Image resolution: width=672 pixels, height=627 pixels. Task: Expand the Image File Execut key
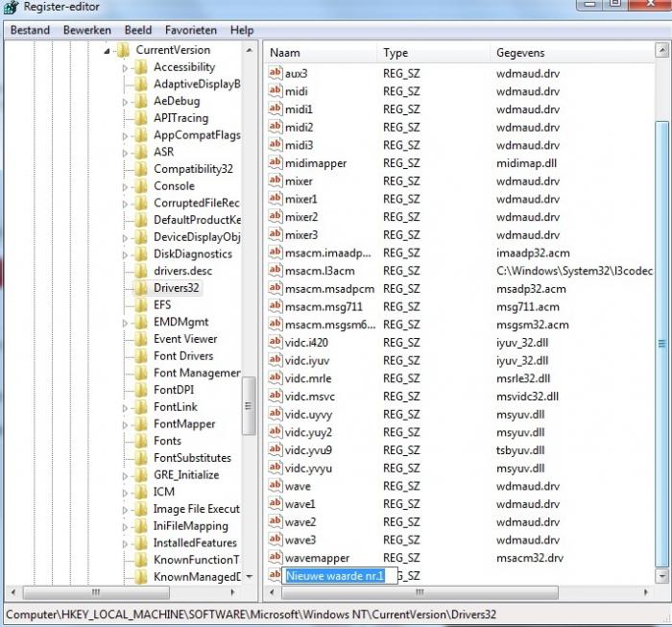click(x=125, y=510)
